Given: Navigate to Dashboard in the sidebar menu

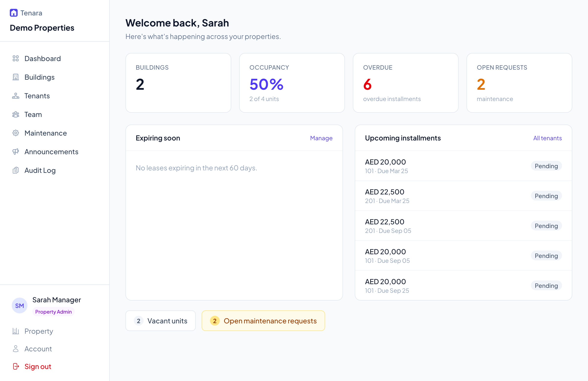Looking at the screenshot, I should pos(42,59).
